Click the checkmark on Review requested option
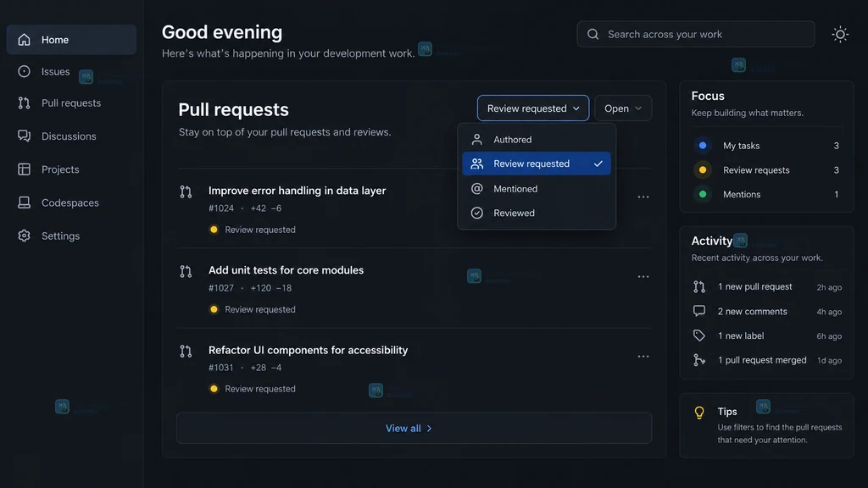 pos(598,164)
